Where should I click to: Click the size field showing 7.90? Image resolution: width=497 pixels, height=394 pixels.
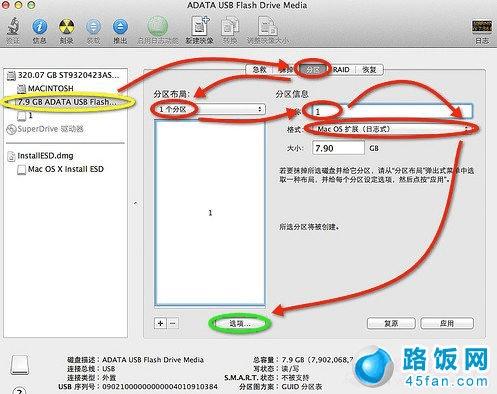tap(338, 148)
